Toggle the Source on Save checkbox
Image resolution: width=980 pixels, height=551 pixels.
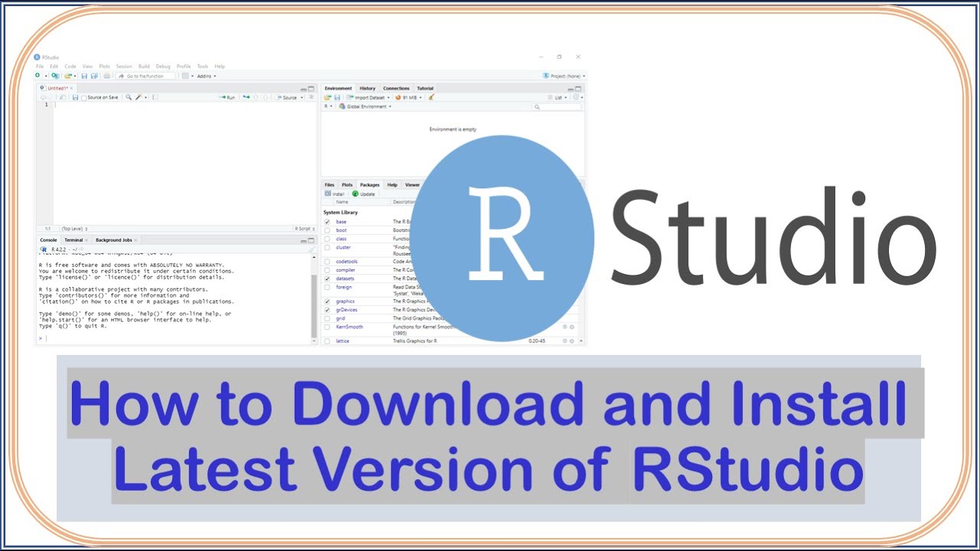coord(84,98)
